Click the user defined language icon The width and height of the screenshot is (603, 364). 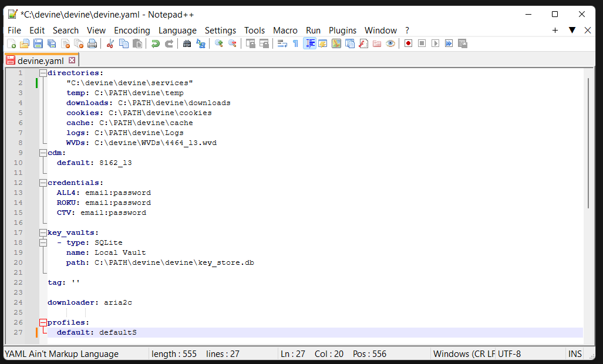(323, 43)
